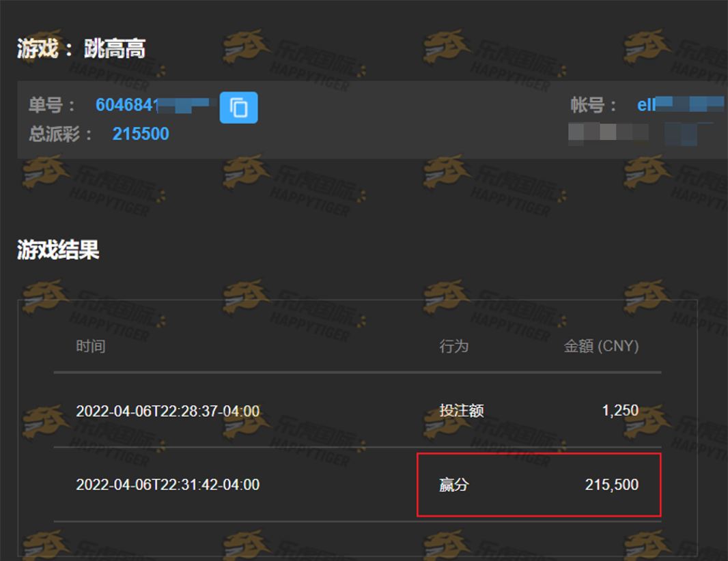The image size is (728, 561).
Task: Click the blurred info under account name
Action: click(x=641, y=134)
